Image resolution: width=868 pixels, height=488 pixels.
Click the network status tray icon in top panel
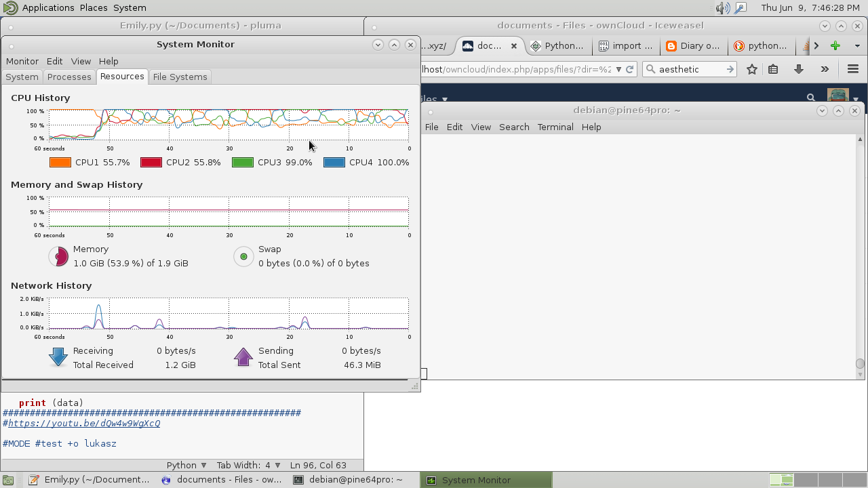tap(741, 8)
